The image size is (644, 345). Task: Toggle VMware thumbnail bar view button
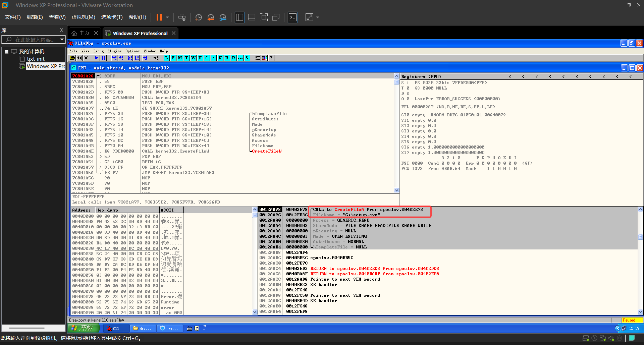tap(252, 17)
